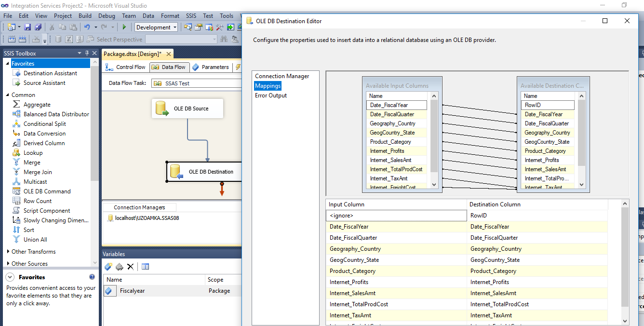Pick the Derived Column transform
This screenshot has width=644, height=326.
click(x=44, y=143)
